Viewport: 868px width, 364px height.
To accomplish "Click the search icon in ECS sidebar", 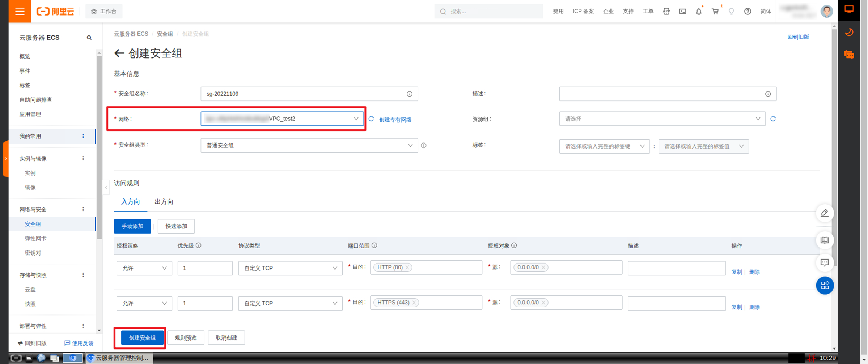I will (x=89, y=38).
